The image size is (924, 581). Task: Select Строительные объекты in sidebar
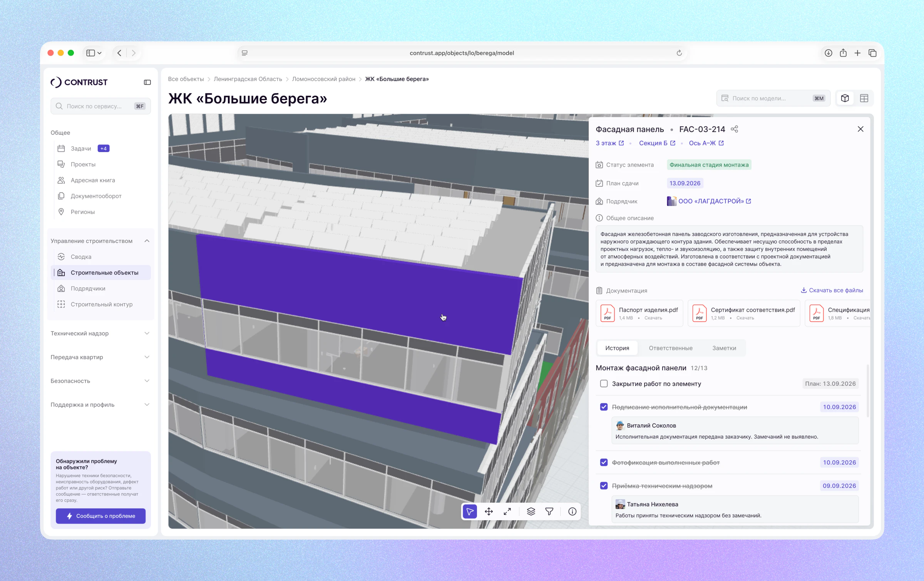pos(100,273)
